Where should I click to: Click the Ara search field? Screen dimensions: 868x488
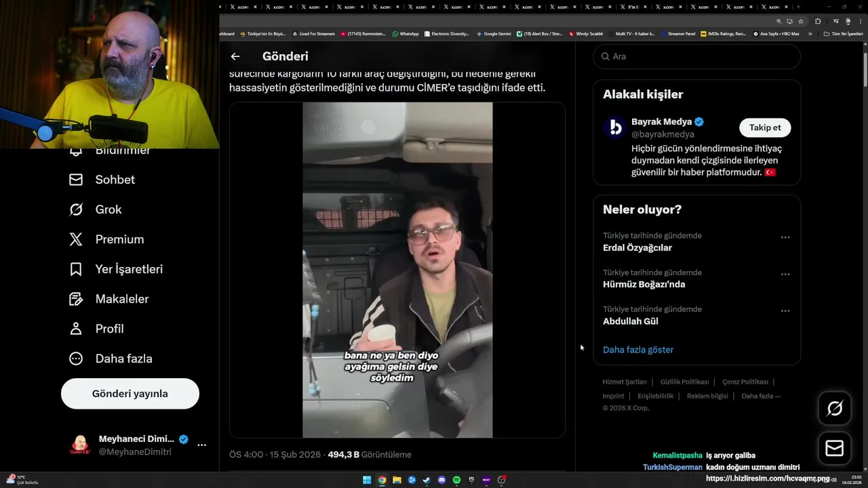point(697,56)
